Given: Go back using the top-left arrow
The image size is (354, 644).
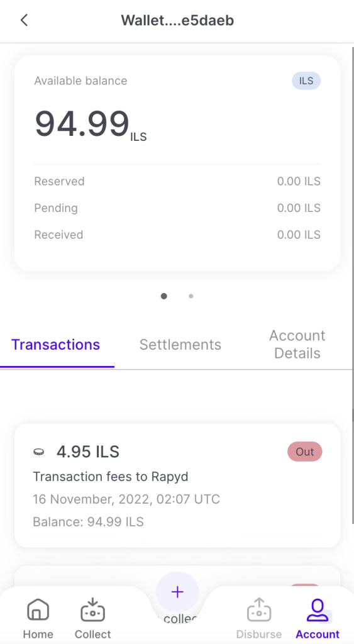Looking at the screenshot, I should [25, 20].
